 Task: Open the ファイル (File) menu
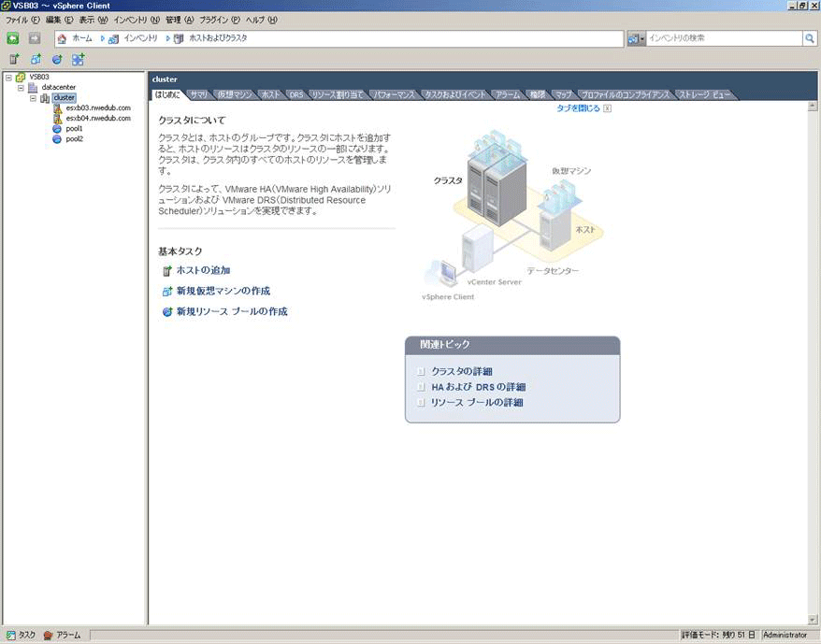point(22,20)
